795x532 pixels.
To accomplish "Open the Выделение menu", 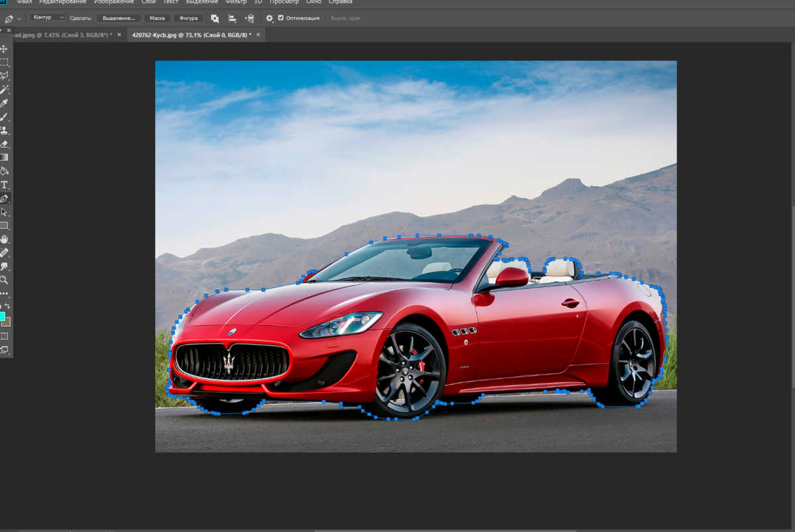I will tap(202, 2).
